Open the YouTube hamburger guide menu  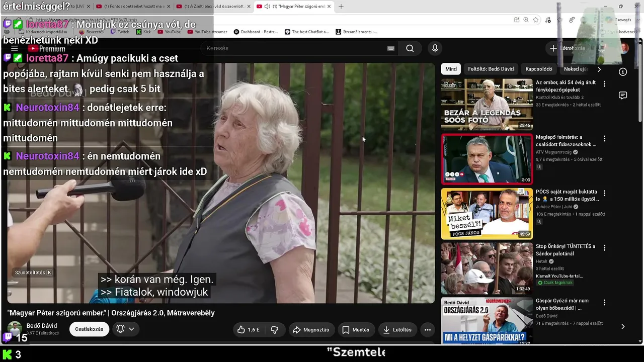[15, 48]
